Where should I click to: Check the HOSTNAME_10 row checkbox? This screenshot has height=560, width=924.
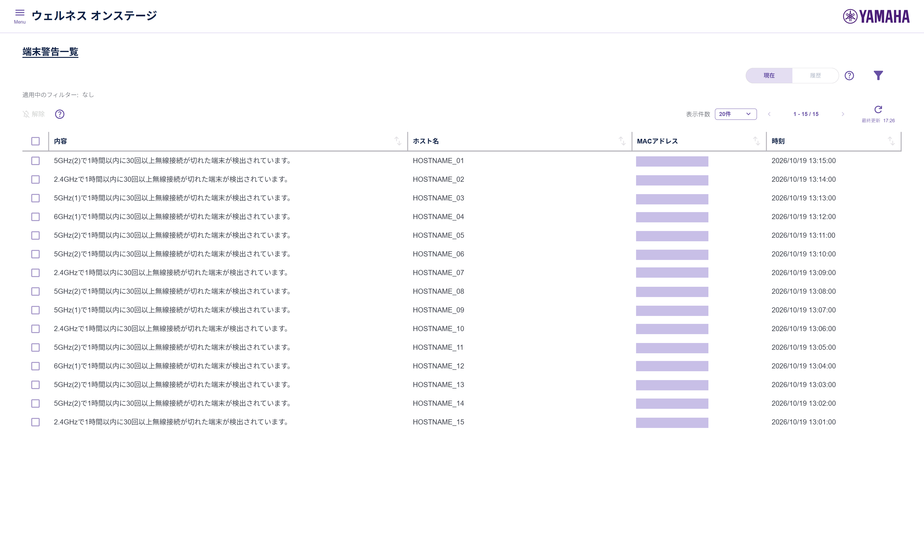(36, 329)
